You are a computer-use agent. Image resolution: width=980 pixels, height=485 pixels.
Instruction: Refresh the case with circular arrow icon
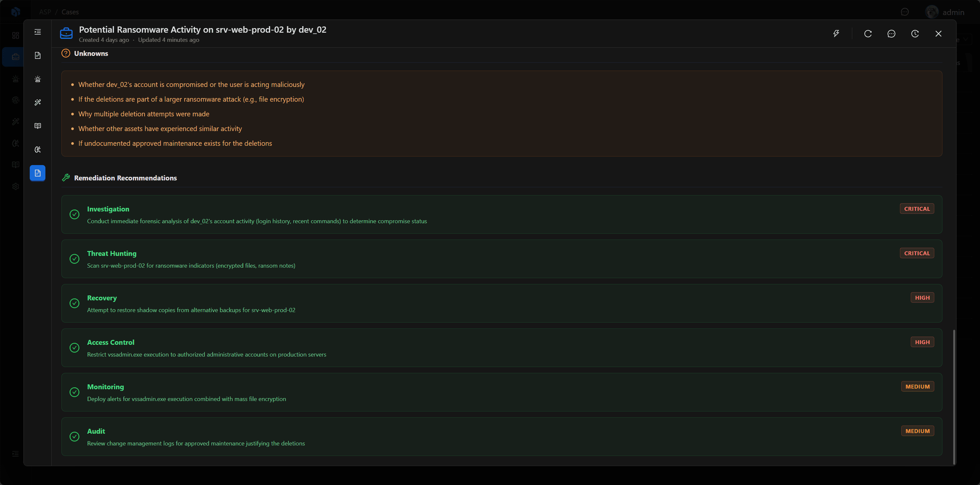click(x=868, y=34)
